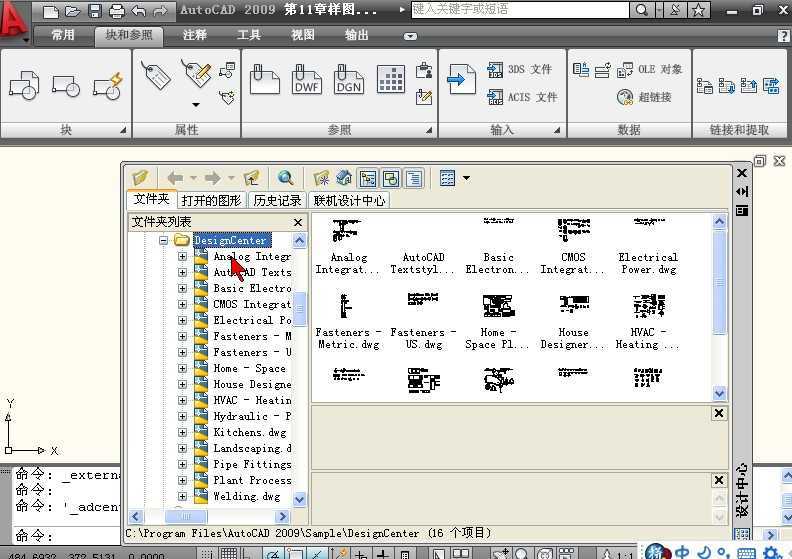Screen dimensions: 792x559
Task: Click the Load folder icon in DesignCenter toolbar
Action: (x=140, y=178)
